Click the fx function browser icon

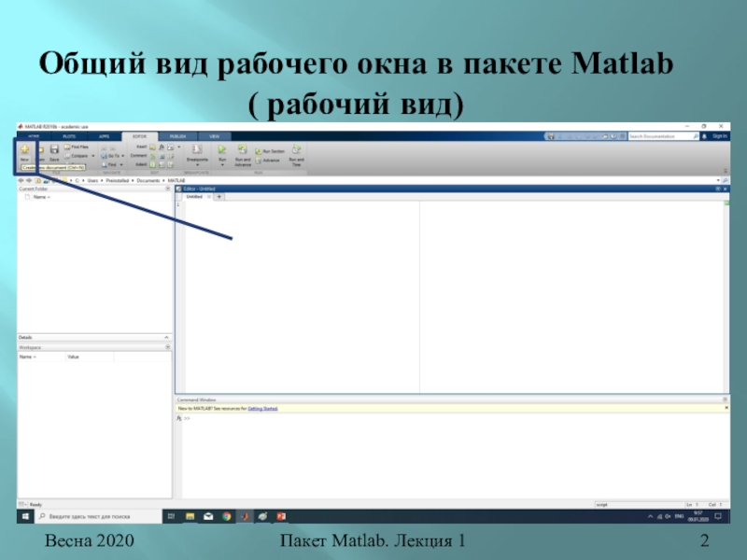coord(178,418)
